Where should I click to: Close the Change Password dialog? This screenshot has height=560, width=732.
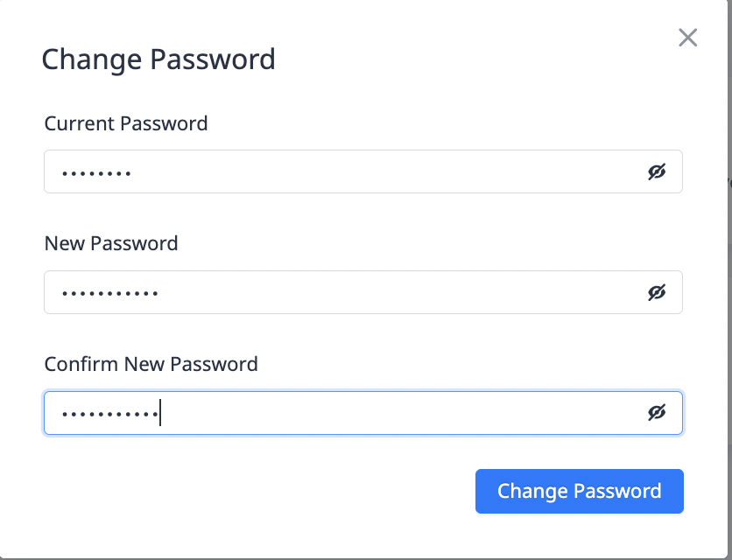pyautogui.click(x=687, y=38)
